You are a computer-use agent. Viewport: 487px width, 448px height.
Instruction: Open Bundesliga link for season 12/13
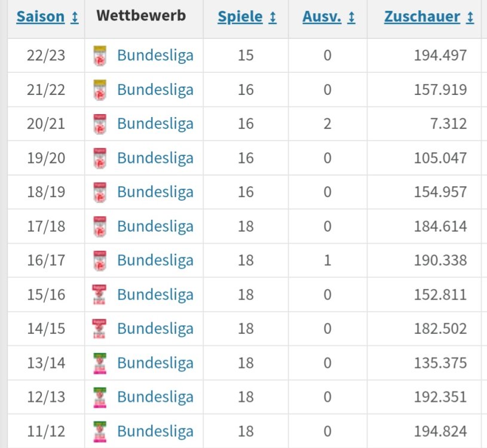coord(155,397)
